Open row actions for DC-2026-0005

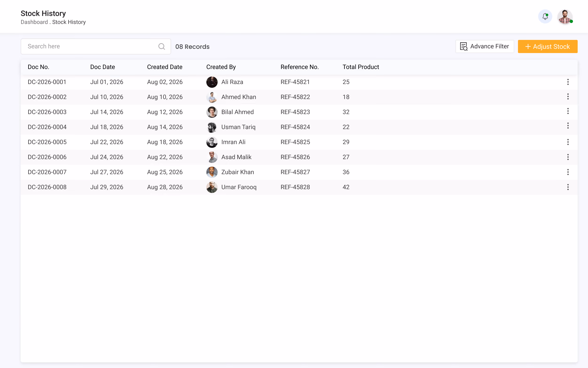tap(568, 142)
